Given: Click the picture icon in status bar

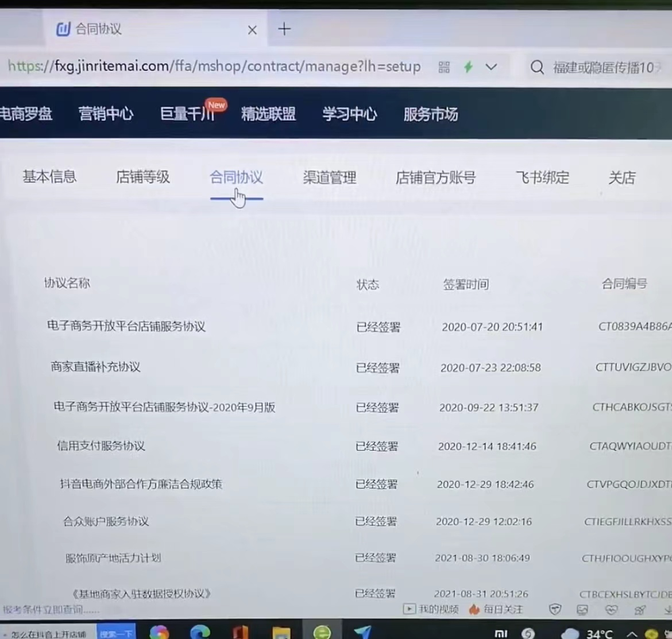Looking at the screenshot, I should (582, 610).
